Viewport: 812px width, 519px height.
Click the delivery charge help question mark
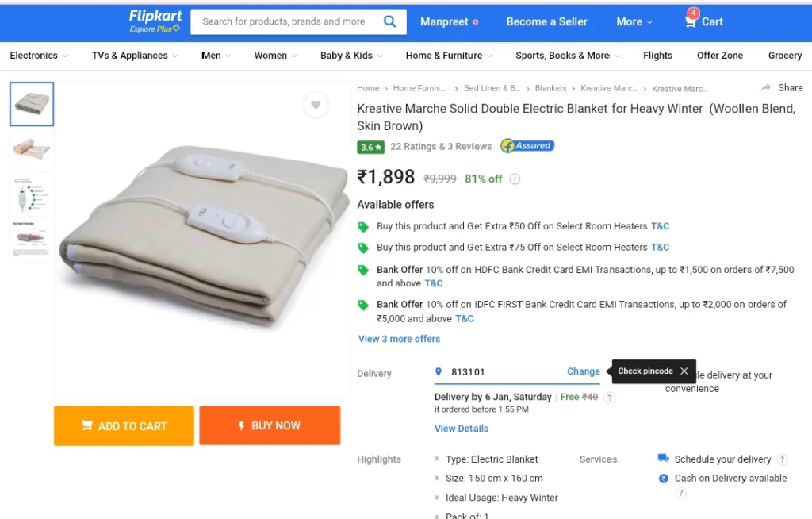610,398
